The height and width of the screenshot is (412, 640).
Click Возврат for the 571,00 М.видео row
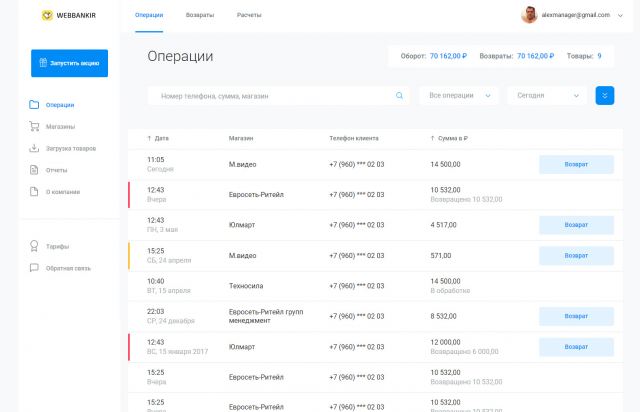(x=576, y=256)
